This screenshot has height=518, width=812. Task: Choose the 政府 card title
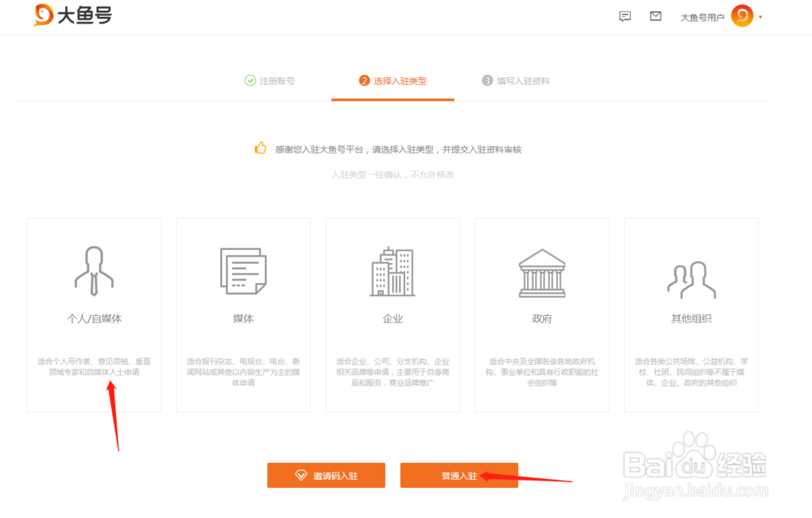pyautogui.click(x=542, y=318)
